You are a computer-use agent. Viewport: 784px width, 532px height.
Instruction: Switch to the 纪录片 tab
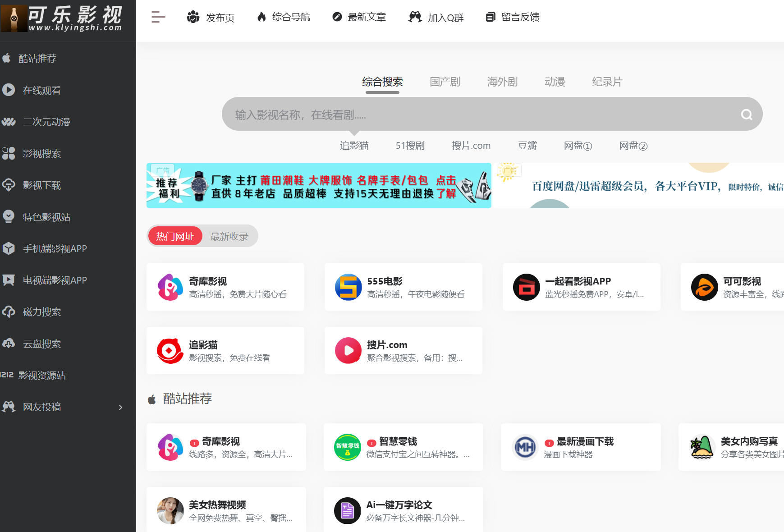coord(606,82)
